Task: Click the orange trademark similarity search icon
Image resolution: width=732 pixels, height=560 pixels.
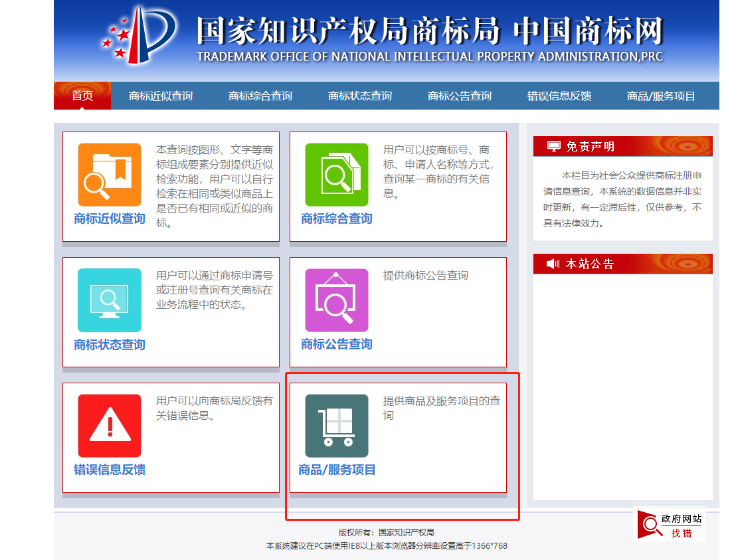Action: [110, 175]
